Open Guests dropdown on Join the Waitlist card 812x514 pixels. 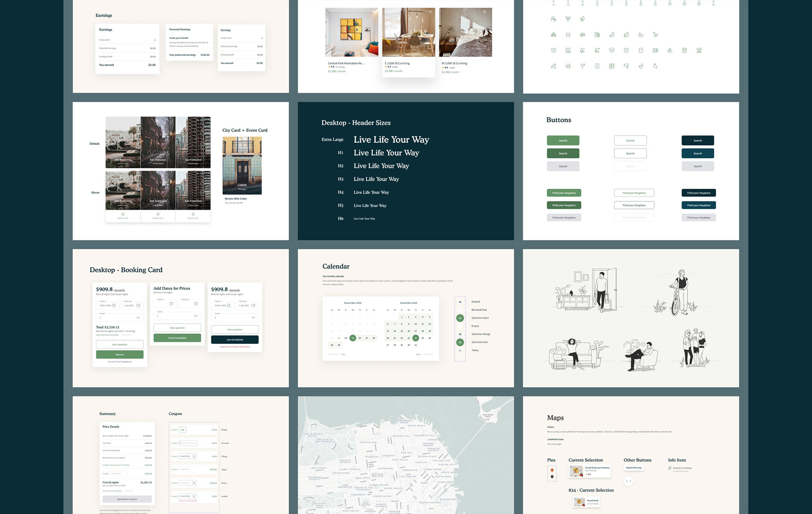(x=253, y=317)
